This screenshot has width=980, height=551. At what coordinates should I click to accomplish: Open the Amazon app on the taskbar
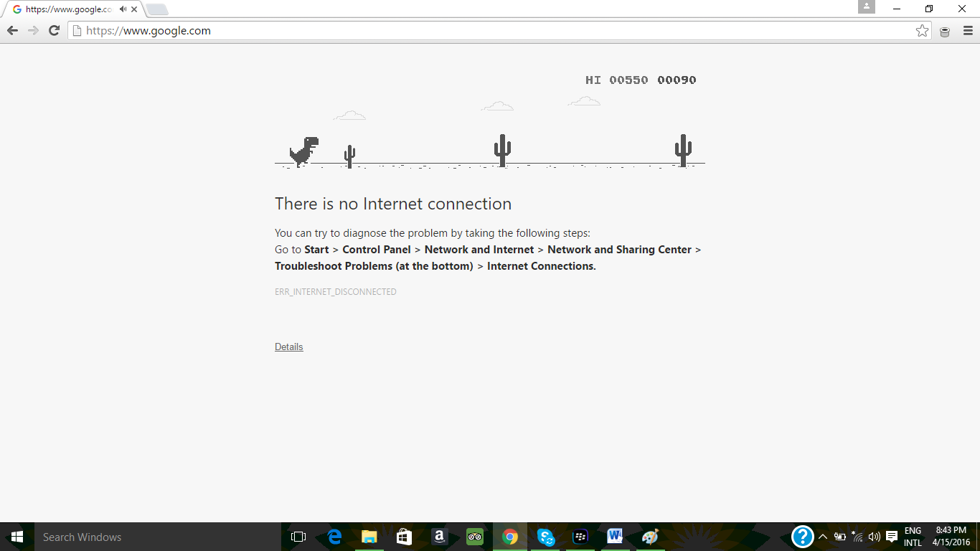(x=439, y=537)
